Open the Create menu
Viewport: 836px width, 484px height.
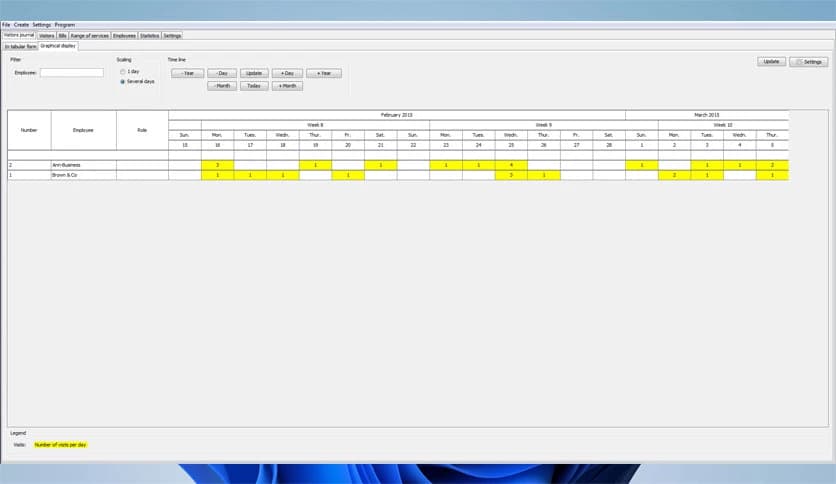[21, 25]
